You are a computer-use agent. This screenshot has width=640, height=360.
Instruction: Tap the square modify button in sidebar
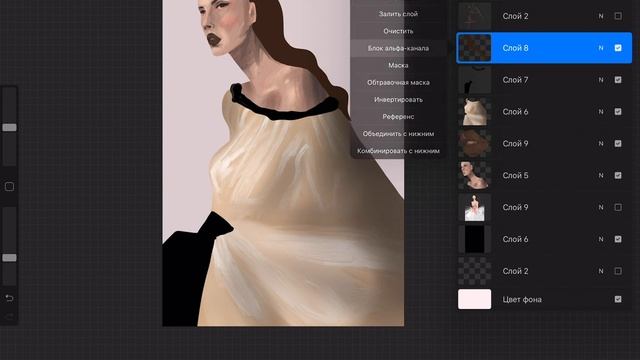pyautogui.click(x=9, y=187)
